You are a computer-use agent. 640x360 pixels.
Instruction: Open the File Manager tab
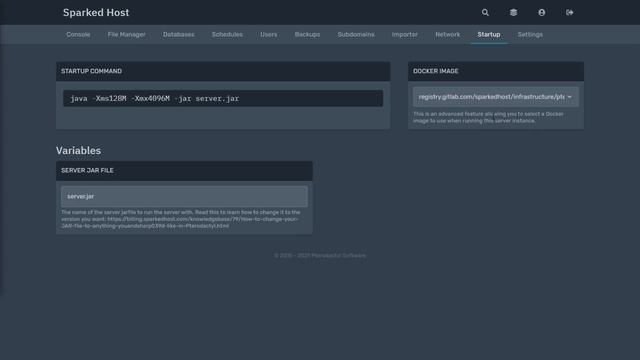point(127,35)
